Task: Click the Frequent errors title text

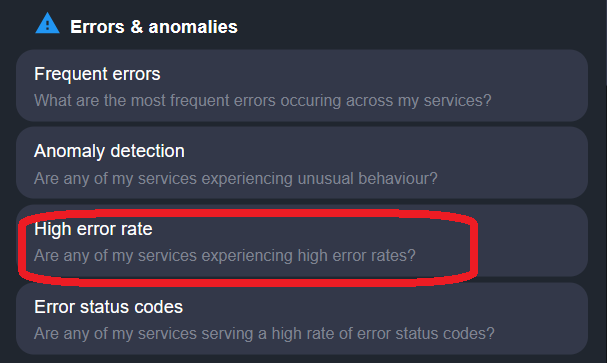Action: pyautogui.click(x=97, y=74)
